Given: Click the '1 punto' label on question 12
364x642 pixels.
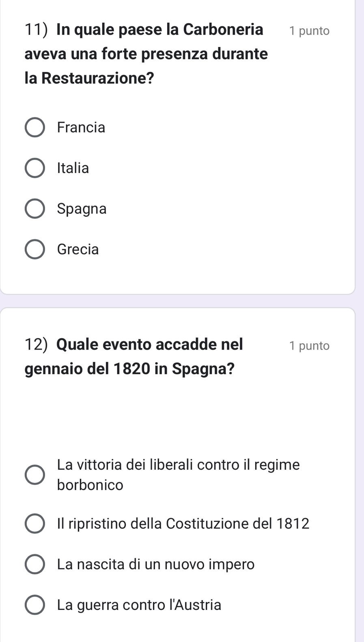Looking at the screenshot, I should point(309,346).
